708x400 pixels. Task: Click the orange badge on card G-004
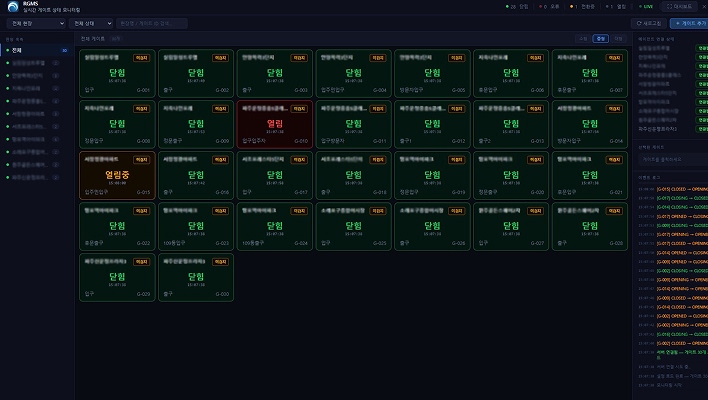coord(377,58)
